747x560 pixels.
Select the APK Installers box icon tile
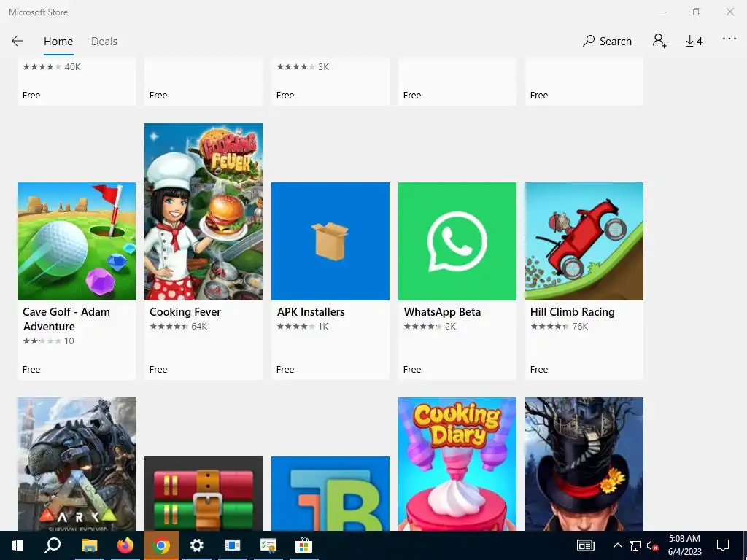pyautogui.click(x=330, y=241)
